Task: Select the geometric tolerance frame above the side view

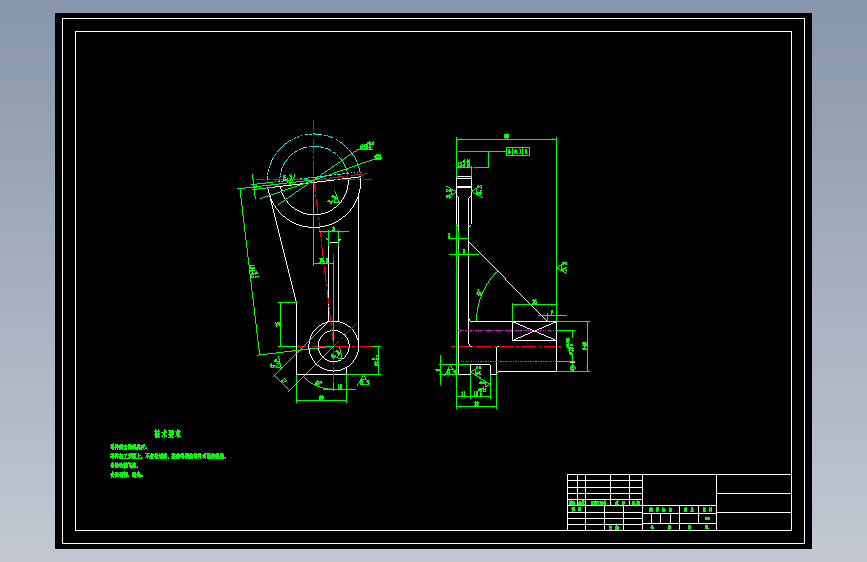Action: [518, 151]
